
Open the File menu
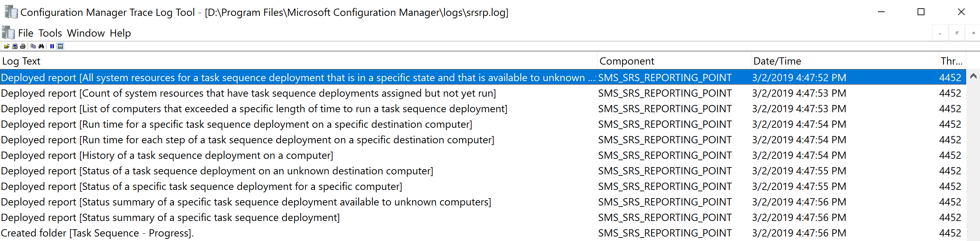(26, 33)
